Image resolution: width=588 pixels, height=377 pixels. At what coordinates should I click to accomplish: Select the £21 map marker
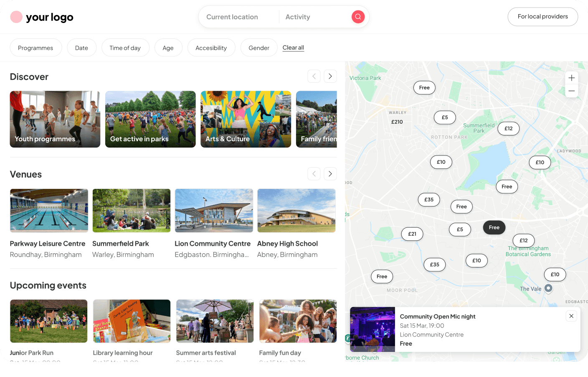pyautogui.click(x=412, y=234)
